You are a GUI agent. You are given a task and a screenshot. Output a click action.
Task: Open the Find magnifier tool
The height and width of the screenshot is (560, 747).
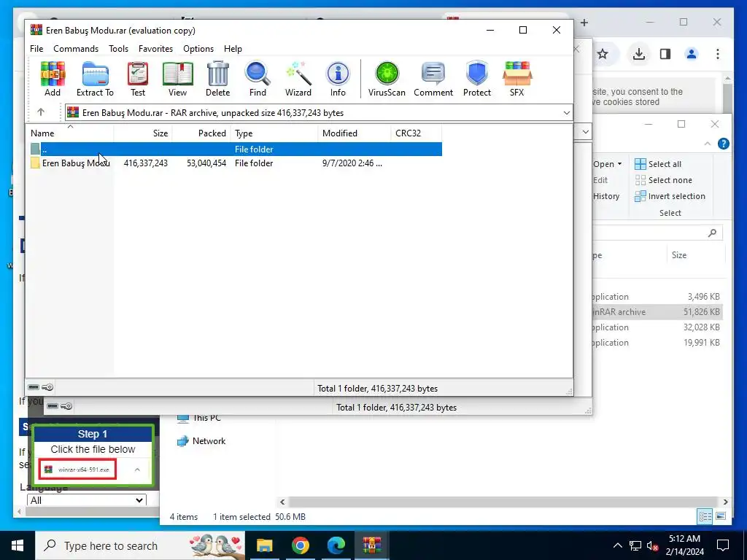point(258,79)
